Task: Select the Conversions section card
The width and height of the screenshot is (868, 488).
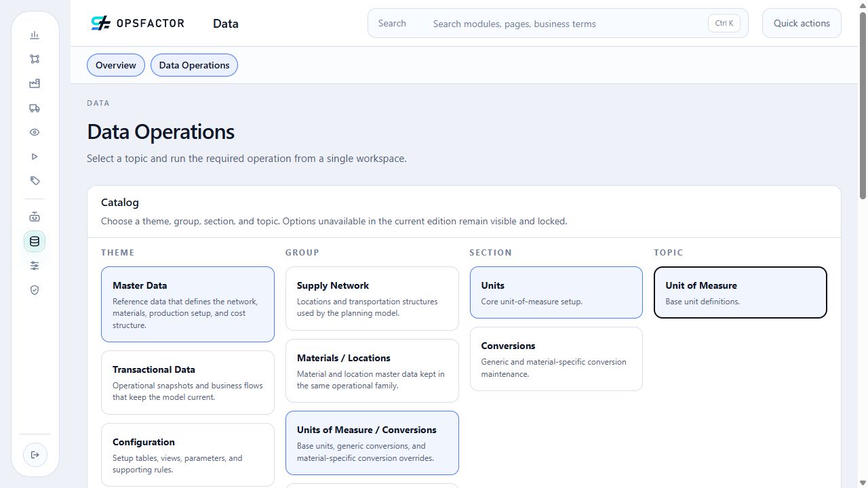Action: [x=556, y=359]
